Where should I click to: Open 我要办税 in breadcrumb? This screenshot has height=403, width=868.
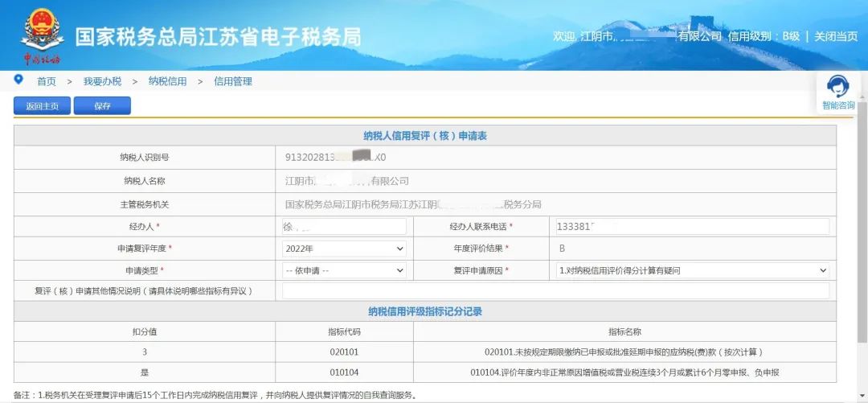[x=102, y=81]
